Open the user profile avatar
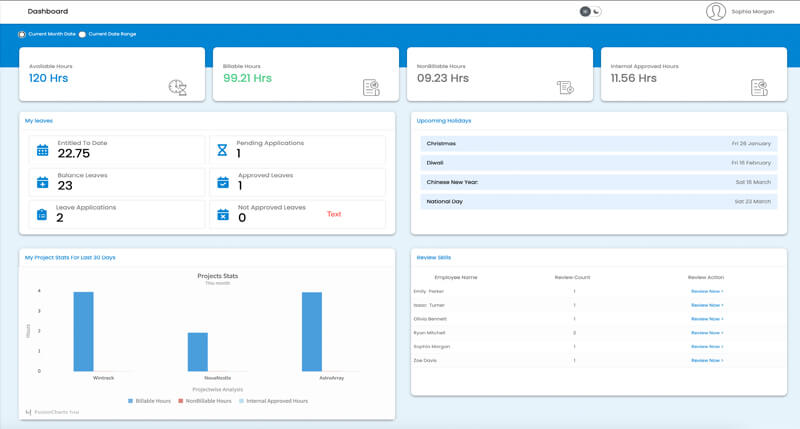Viewport: 800px width, 429px height. click(715, 12)
